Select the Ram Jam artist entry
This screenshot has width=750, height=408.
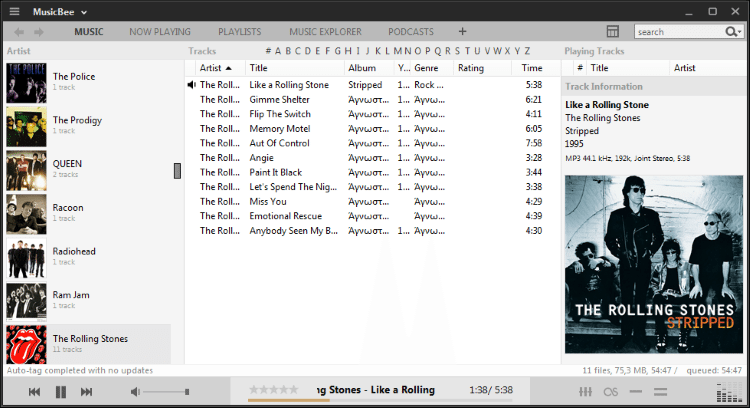[x=88, y=301]
